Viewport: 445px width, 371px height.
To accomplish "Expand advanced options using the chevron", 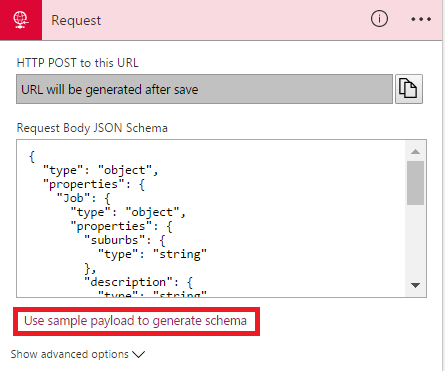I will point(138,354).
